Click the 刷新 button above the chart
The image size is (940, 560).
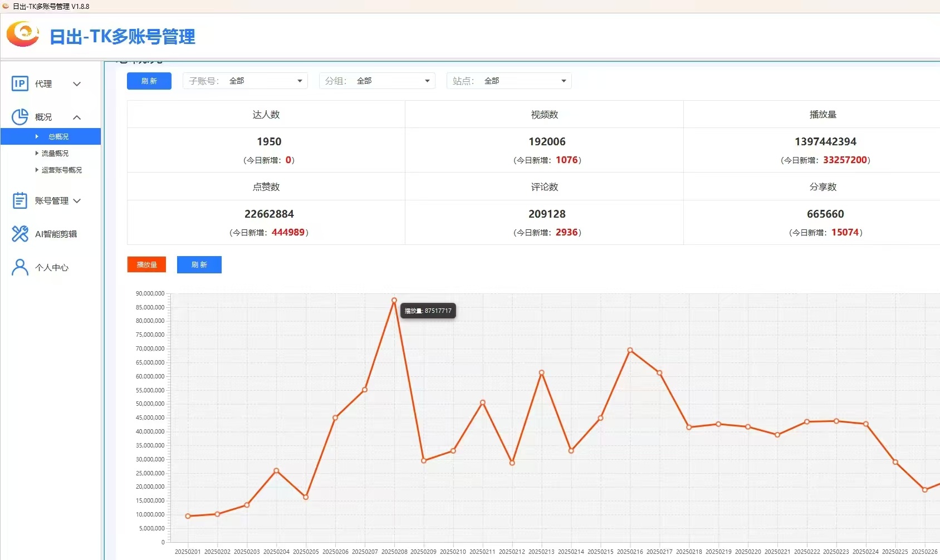pos(199,264)
